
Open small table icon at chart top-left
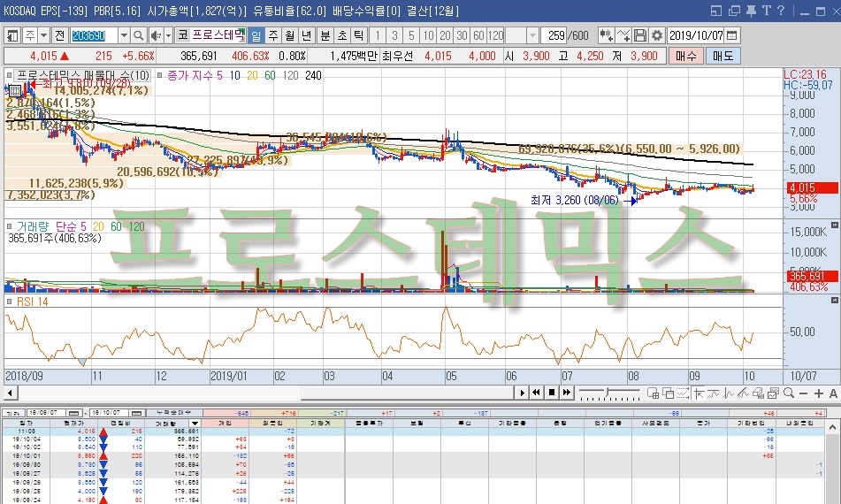tap(15, 90)
